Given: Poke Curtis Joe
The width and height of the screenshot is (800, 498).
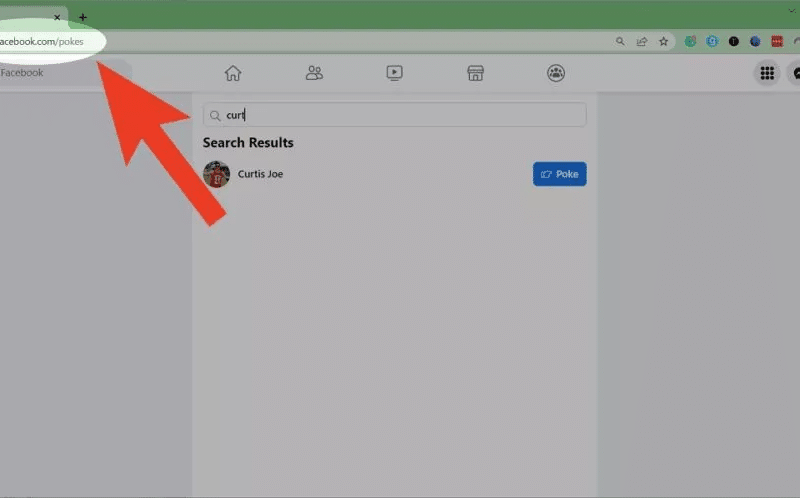Looking at the screenshot, I should (559, 174).
